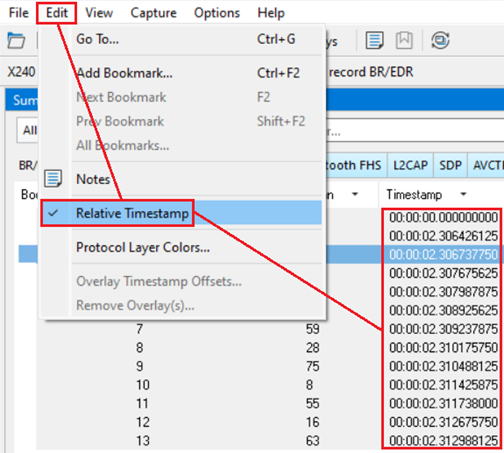Select timestamp 00:00:02.310175750 row

tap(443, 348)
